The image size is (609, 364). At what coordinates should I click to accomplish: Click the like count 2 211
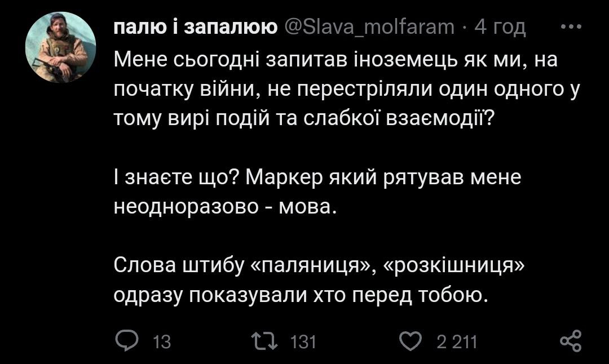tap(457, 341)
